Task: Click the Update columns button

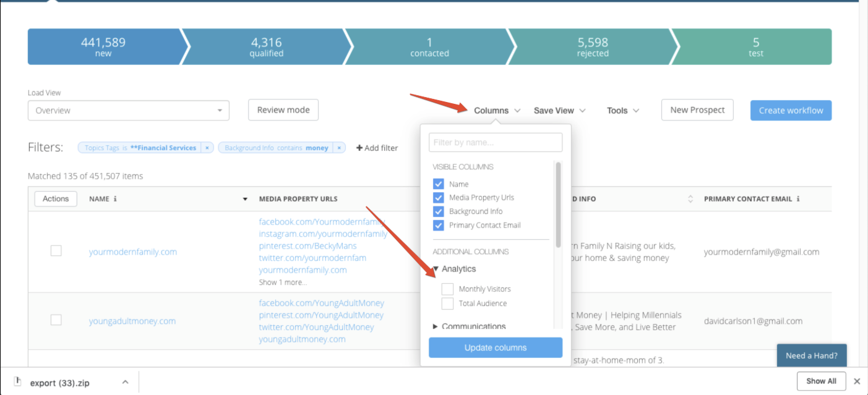Action: pos(495,347)
